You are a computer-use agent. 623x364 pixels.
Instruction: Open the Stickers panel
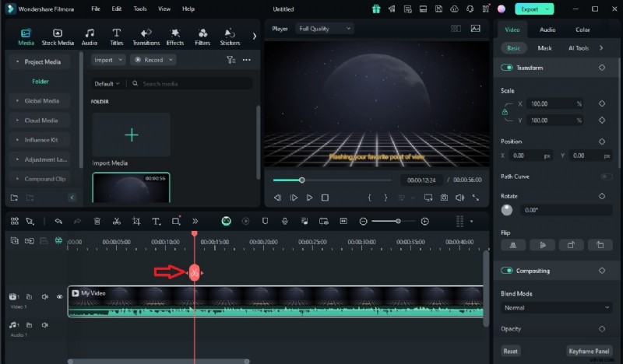pos(230,37)
